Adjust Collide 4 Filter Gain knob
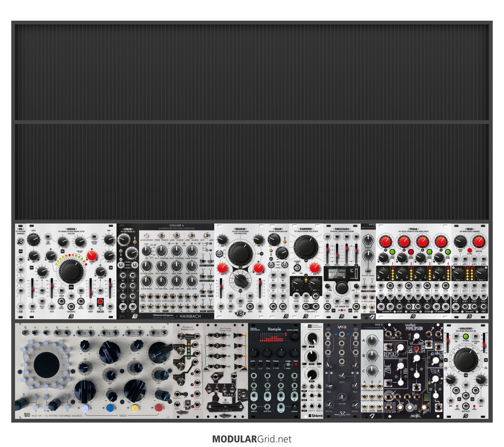 146,266
